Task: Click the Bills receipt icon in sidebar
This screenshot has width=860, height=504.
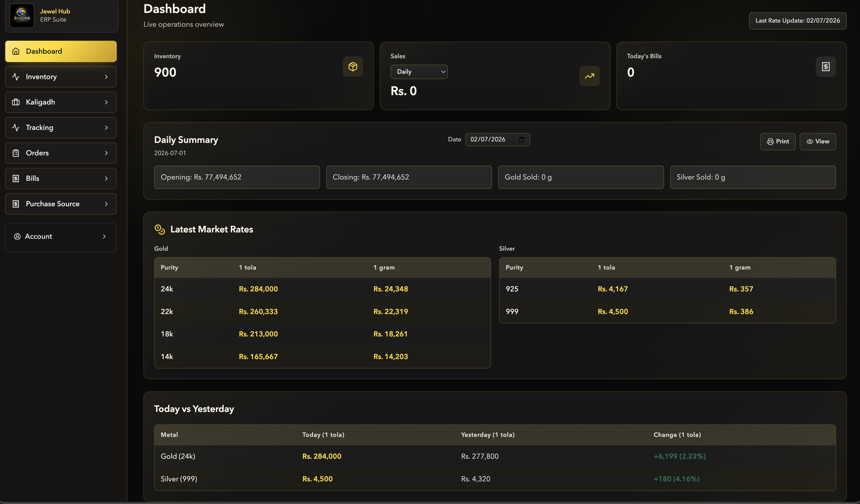Action: (x=16, y=178)
